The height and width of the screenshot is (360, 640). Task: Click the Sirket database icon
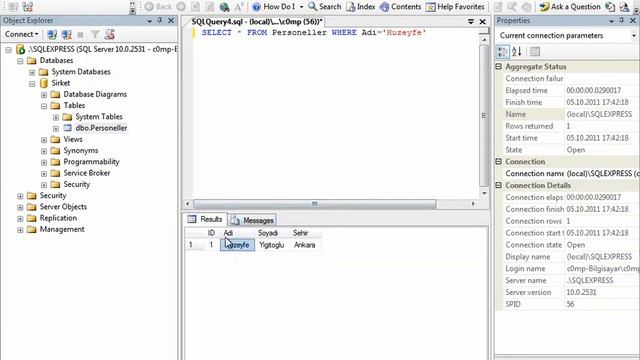point(44,83)
